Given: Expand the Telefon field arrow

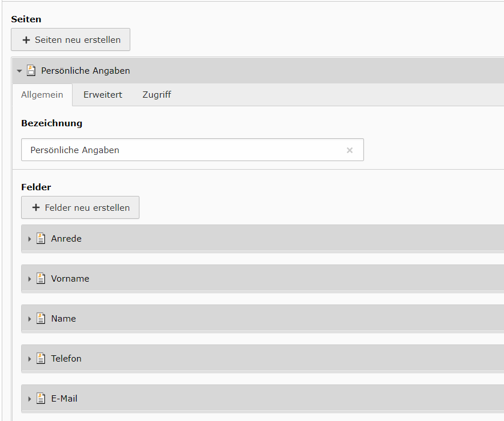Looking at the screenshot, I should [x=29, y=359].
